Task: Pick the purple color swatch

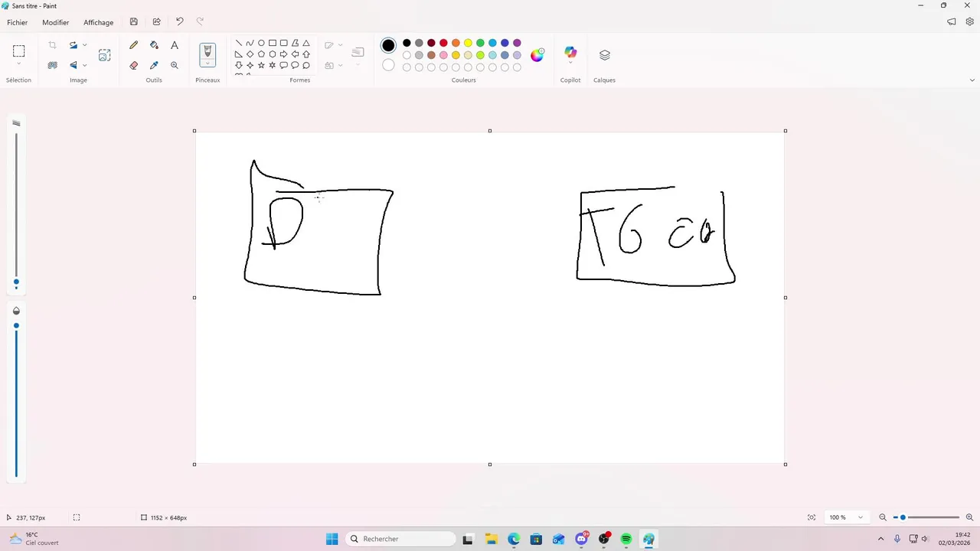Action: click(x=517, y=43)
